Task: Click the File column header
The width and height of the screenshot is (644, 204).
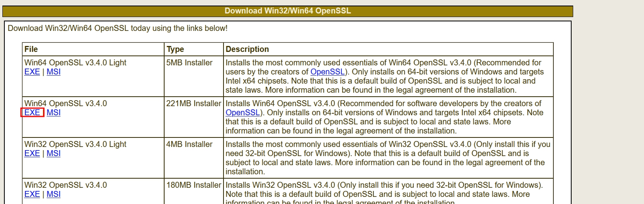Action: (93, 49)
